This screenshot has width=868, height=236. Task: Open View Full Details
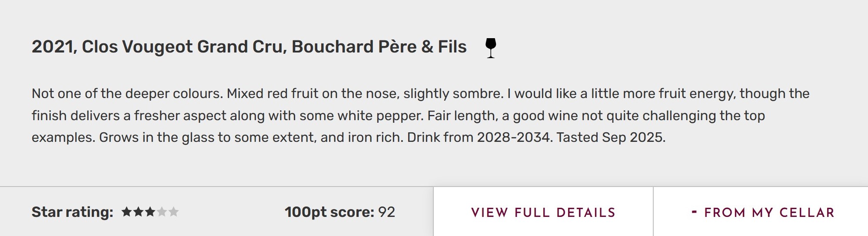click(x=543, y=213)
